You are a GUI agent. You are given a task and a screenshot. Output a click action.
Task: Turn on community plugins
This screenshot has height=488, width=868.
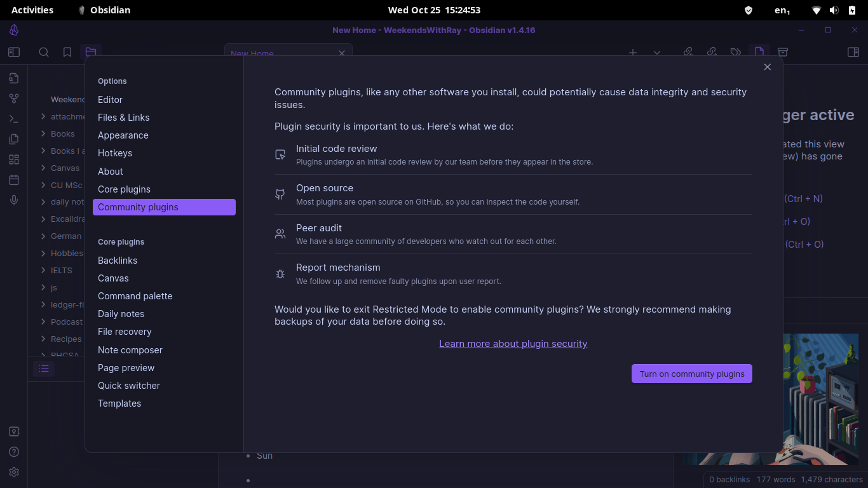click(x=691, y=374)
